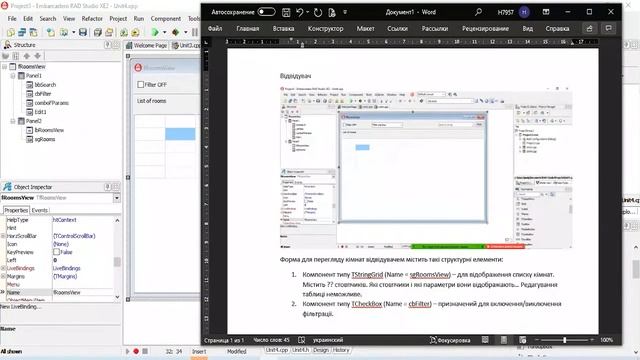Screen dimensions: 640x360
Task: Click the ribbon display options icon in Word
Action: coord(546,12)
